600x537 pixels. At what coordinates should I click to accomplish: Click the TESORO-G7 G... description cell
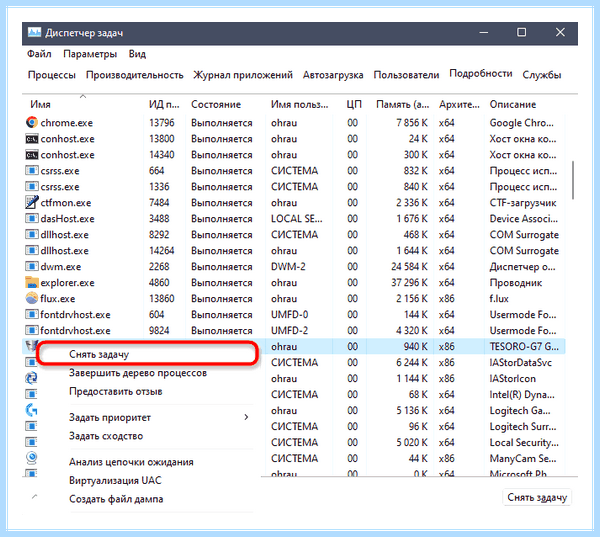[x=524, y=346]
